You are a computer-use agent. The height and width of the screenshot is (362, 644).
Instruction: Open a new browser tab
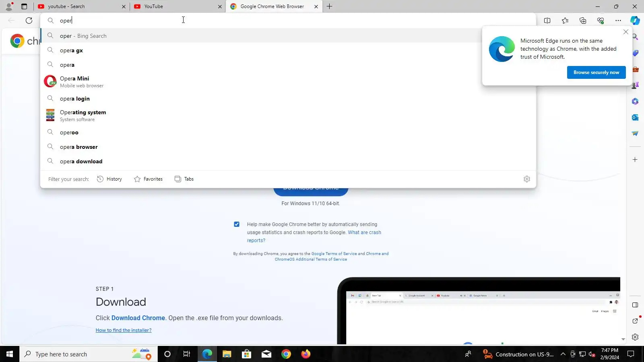(x=329, y=6)
